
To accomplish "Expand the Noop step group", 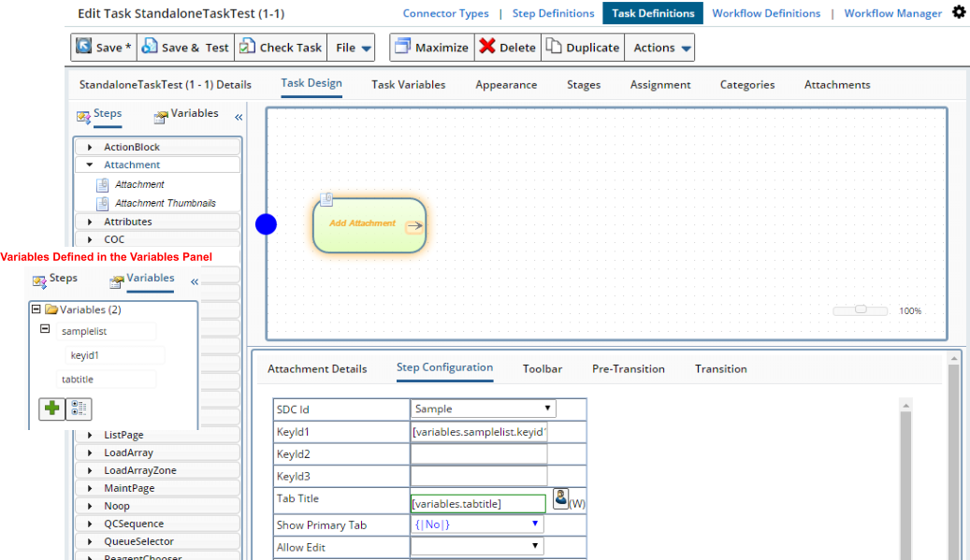I will (91, 506).
